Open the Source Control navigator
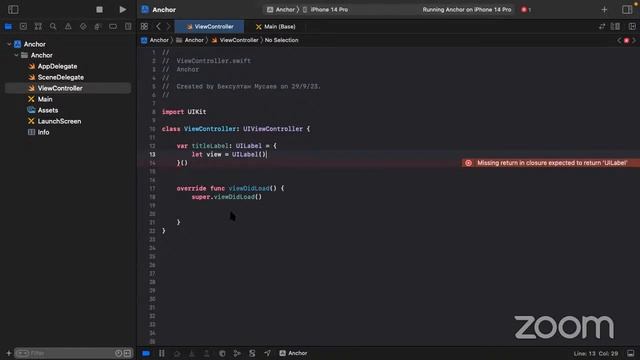Viewport: 640px width, 360px height. click(23, 27)
